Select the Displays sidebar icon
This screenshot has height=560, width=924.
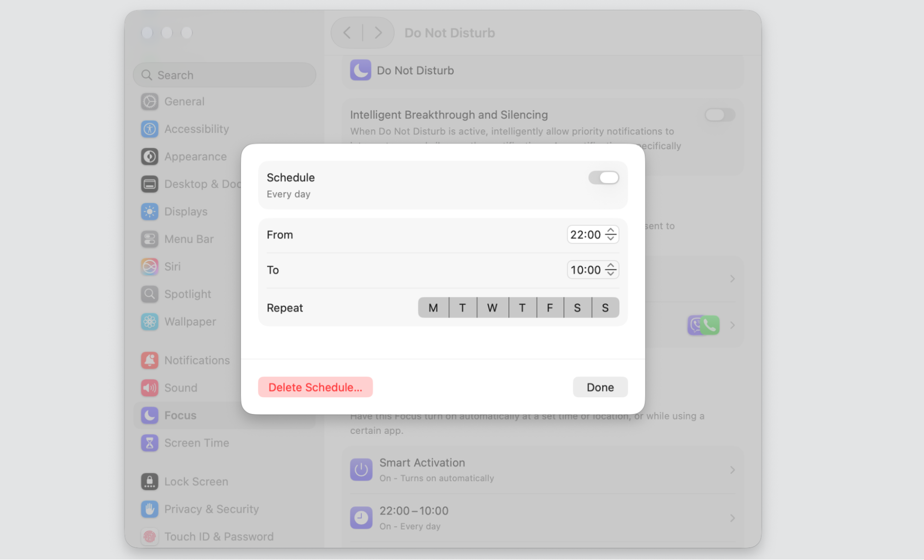pyautogui.click(x=149, y=212)
